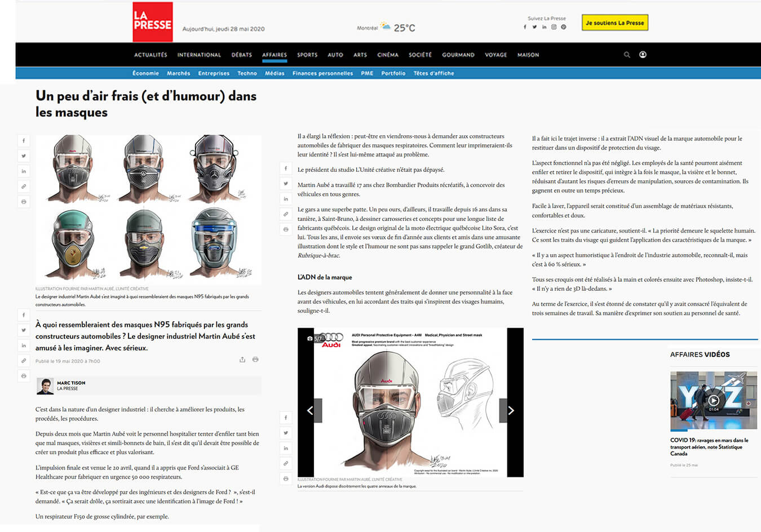This screenshot has width=761, height=532.
Task: Open Médias sub-section
Action: pyautogui.click(x=275, y=73)
